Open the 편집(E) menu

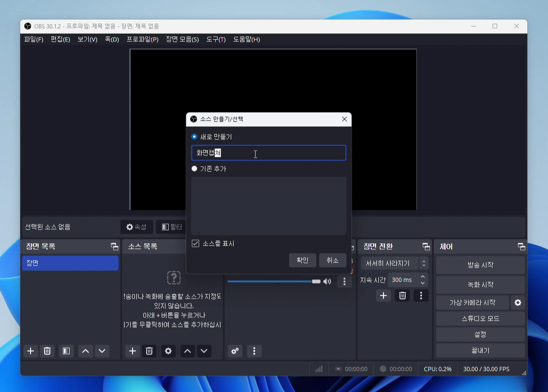[61, 39]
